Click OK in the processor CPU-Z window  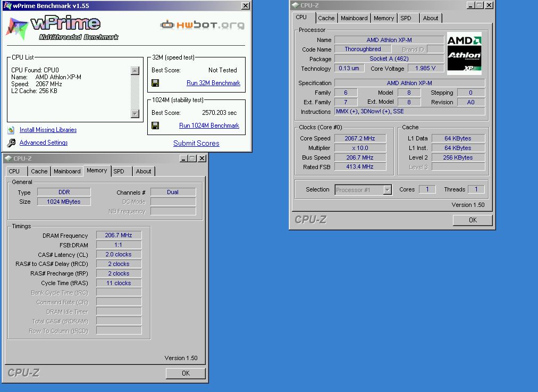click(473, 220)
